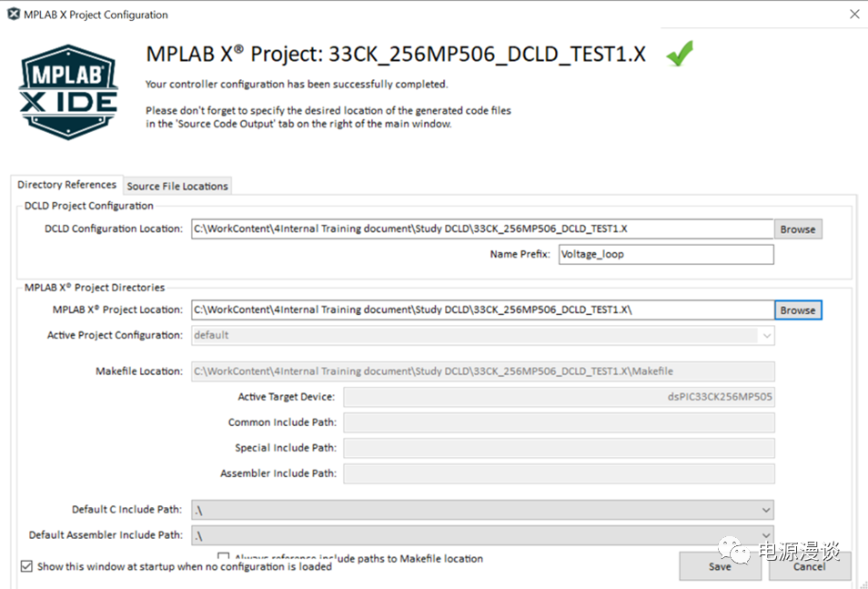Open the Default C Include Path dropdown
This screenshot has width=868, height=589.
[x=766, y=511]
